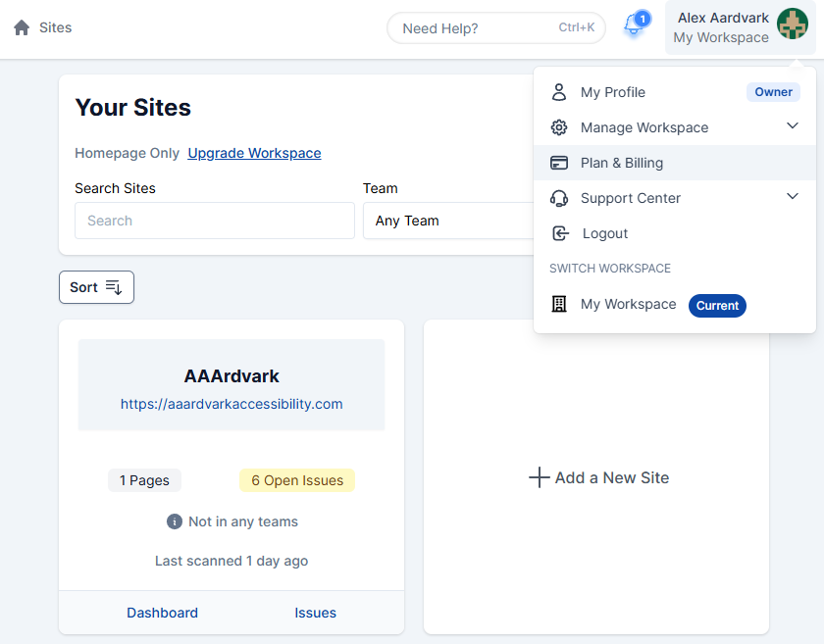The image size is (824, 644).
Task: Click the person icon next to My Profile
Action: 559,92
